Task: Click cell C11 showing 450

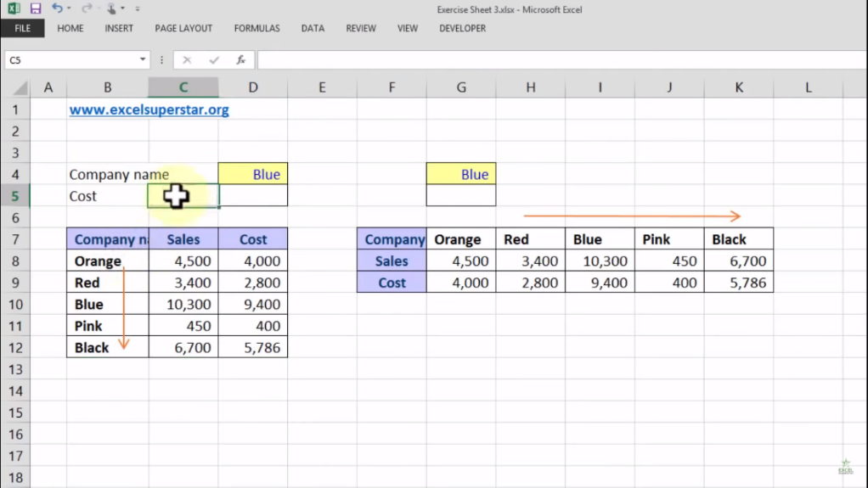Action: pyautogui.click(x=183, y=326)
